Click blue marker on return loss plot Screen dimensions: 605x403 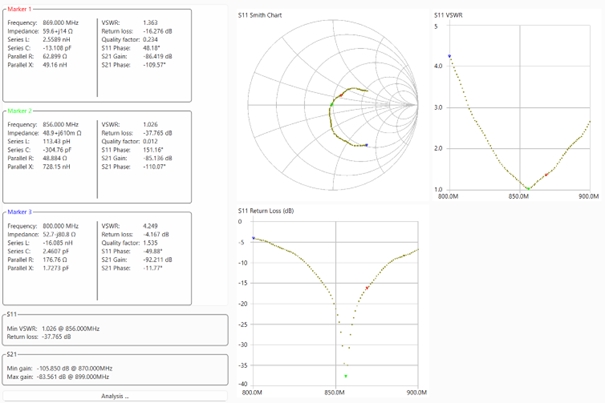tap(253, 238)
